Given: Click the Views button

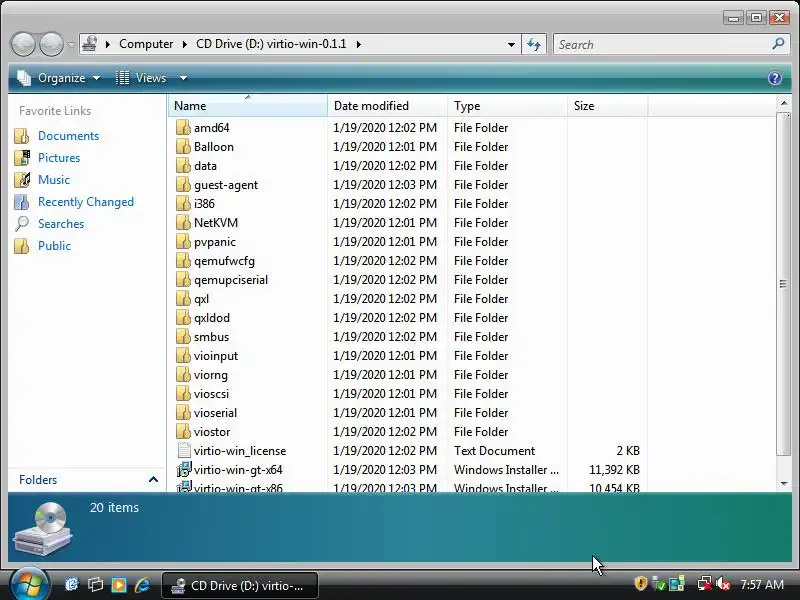Looking at the screenshot, I should coord(142,78).
